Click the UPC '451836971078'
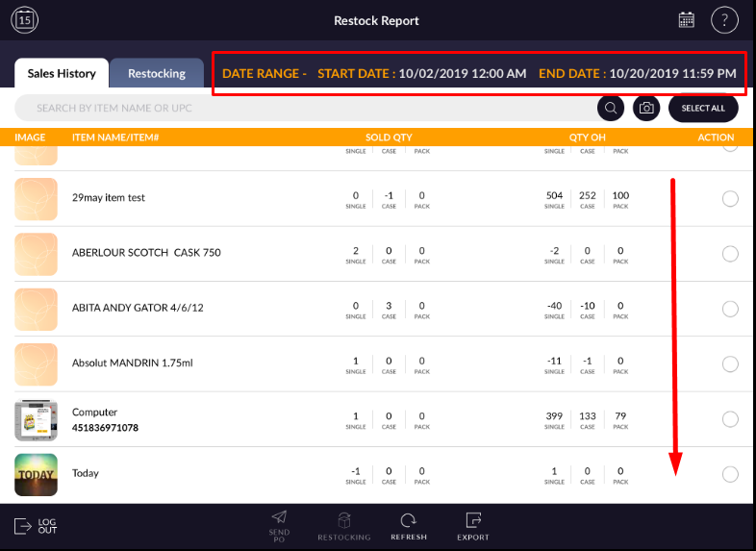 pos(105,428)
